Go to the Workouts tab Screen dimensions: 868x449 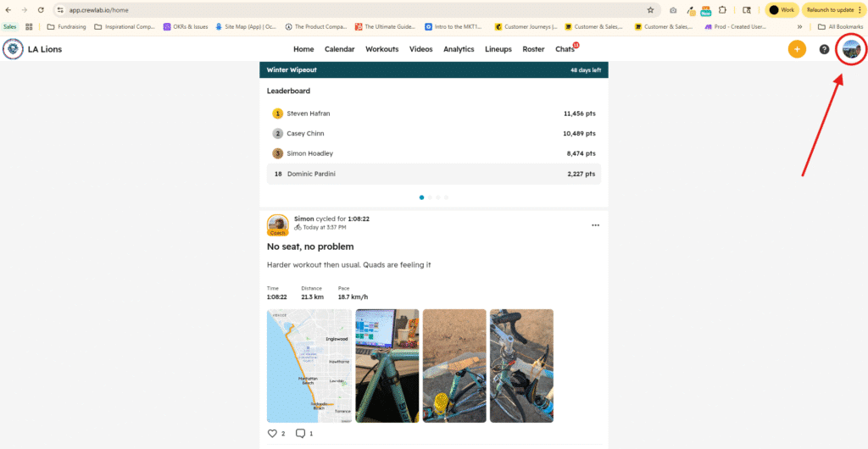pos(381,49)
